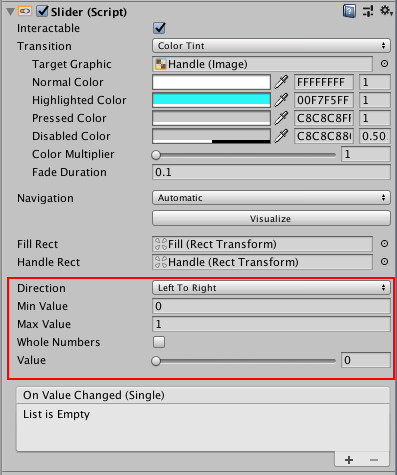The height and width of the screenshot is (475, 397).
Task: Open the Transition Color Tint dropdown
Action: 271,46
